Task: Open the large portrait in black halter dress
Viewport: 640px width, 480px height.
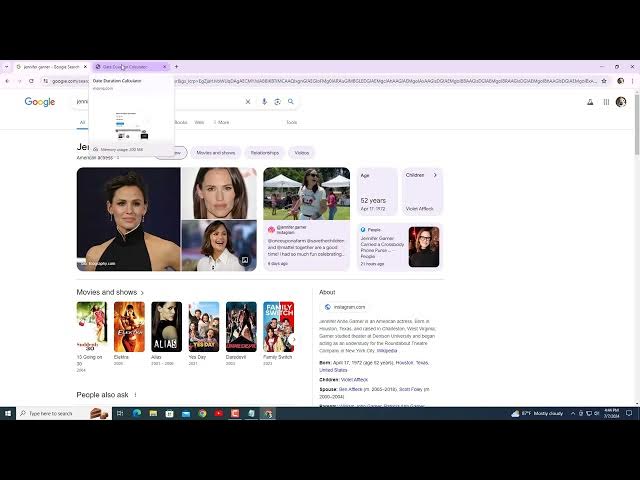Action: pyautogui.click(x=128, y=219)
